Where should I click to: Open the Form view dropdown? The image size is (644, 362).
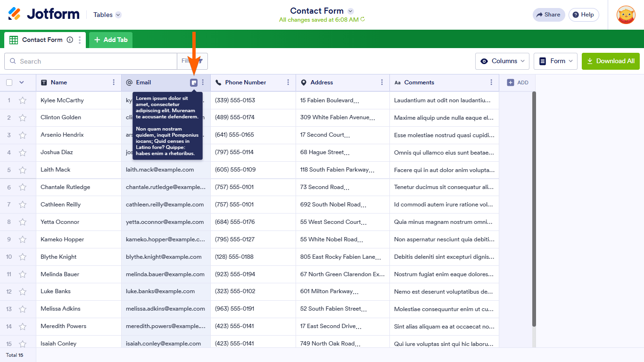coord(555,61)
